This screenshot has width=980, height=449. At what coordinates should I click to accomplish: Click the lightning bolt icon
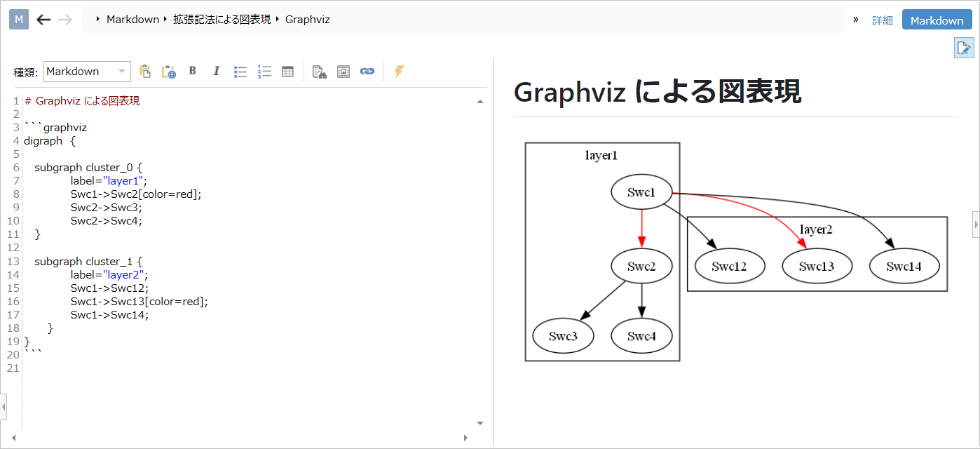pyautogui.click(x=399, y=71)
